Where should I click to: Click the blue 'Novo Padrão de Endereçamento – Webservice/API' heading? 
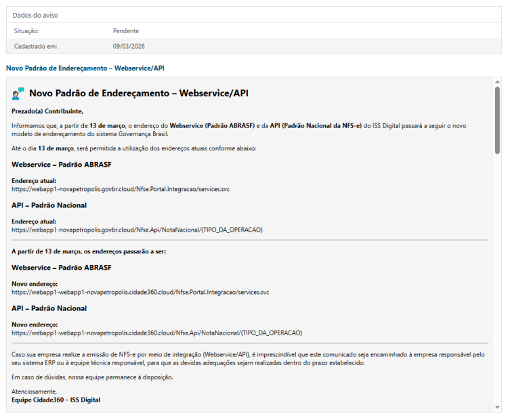point(85,68)
